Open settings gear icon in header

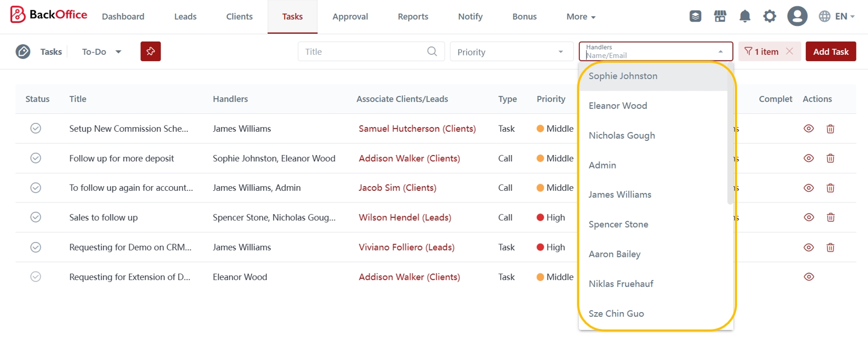click(769, 16)
